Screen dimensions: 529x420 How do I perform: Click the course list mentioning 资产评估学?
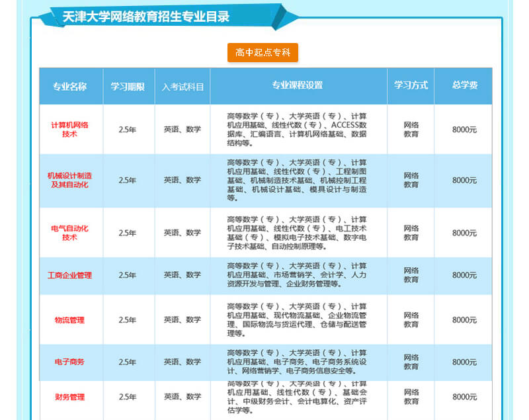click(297, 397)
